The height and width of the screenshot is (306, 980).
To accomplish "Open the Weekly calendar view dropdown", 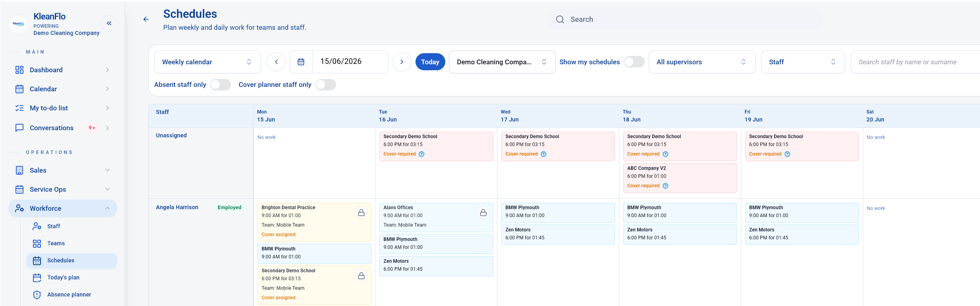I will (207, 62).
